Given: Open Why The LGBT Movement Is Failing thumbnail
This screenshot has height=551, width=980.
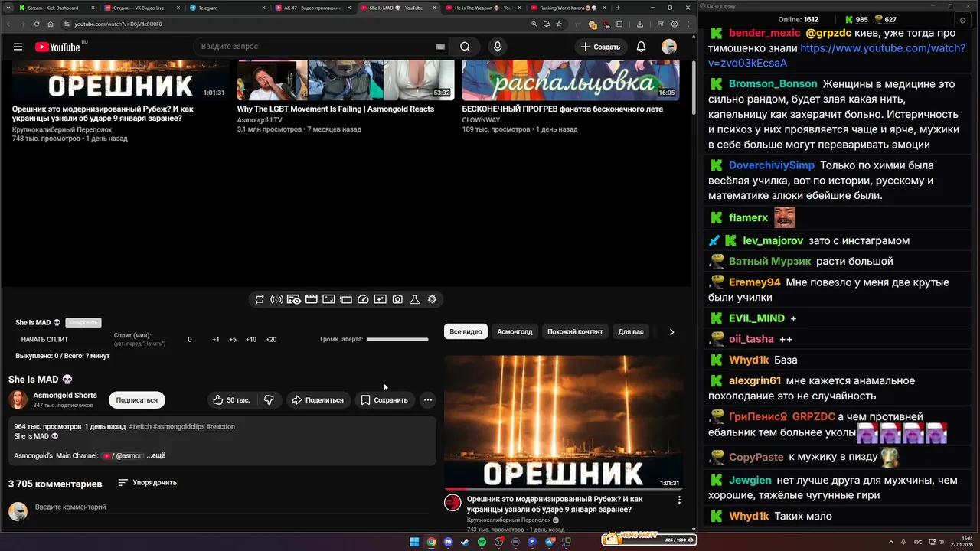Looking at the screenshot, I should click(345, 80).
